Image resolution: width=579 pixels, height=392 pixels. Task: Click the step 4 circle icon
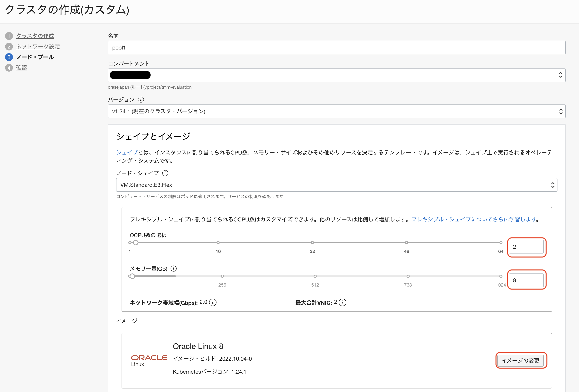9,68
